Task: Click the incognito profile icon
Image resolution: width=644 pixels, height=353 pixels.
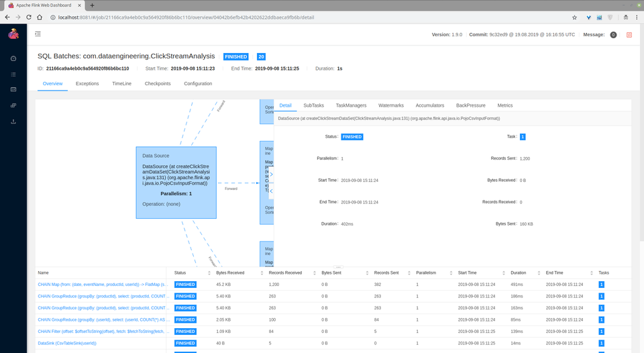Action: coord(625,17)
